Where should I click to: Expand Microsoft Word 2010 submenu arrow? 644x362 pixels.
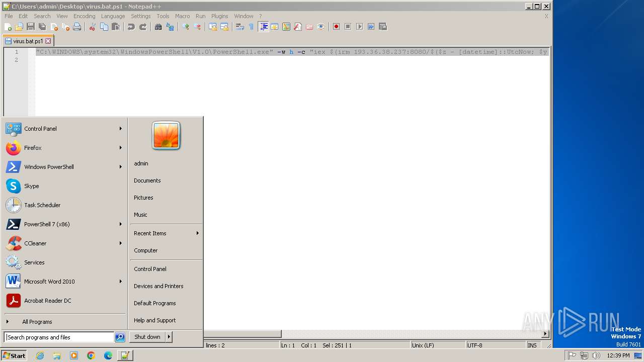point(121,282)
